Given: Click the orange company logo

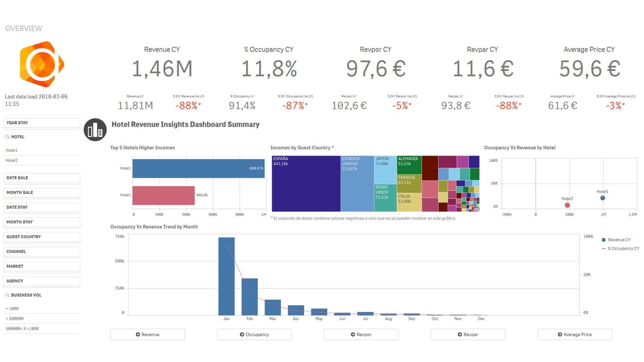Looking at the screenshot, I should [x=42, y=64].
